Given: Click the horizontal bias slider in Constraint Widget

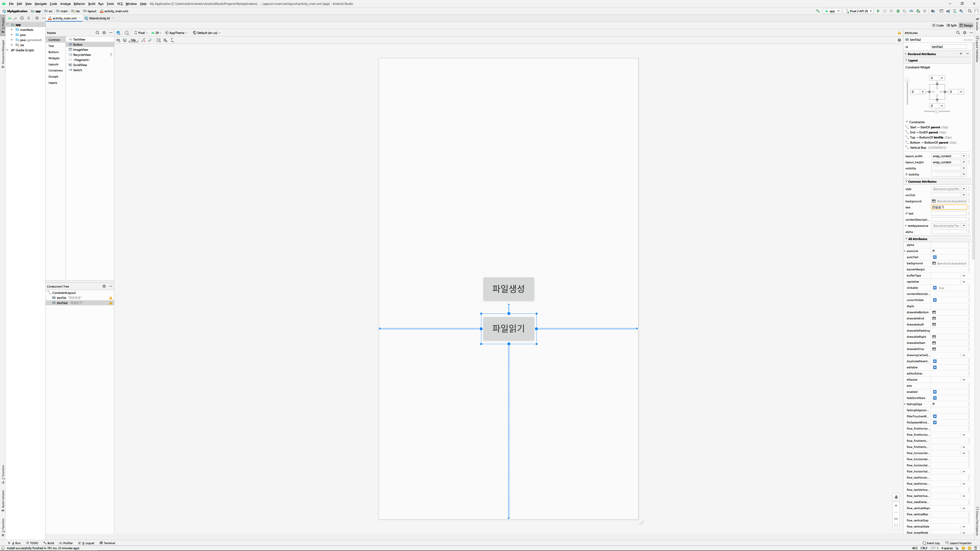Looking at the screenshot, I should click(937, 111).
